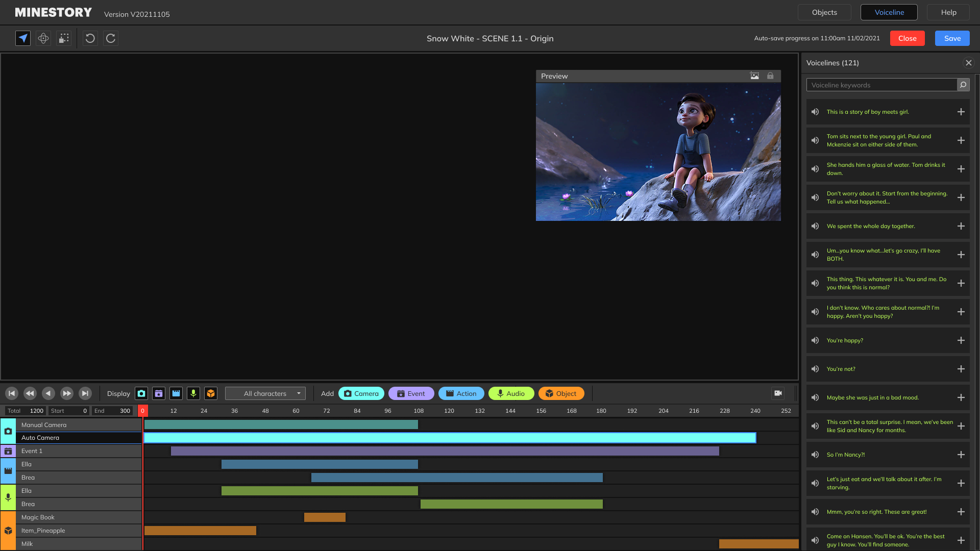Click the redo icon

pos(111,38)
